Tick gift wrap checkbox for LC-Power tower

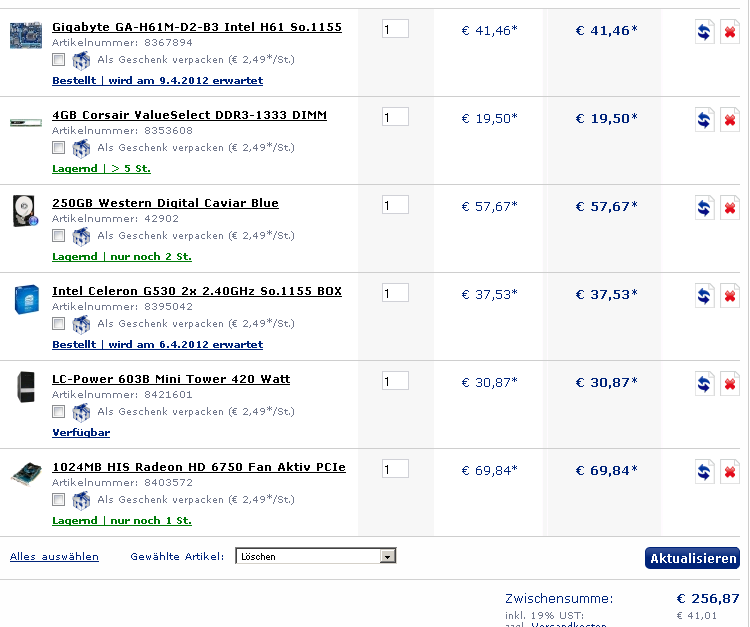58,412
